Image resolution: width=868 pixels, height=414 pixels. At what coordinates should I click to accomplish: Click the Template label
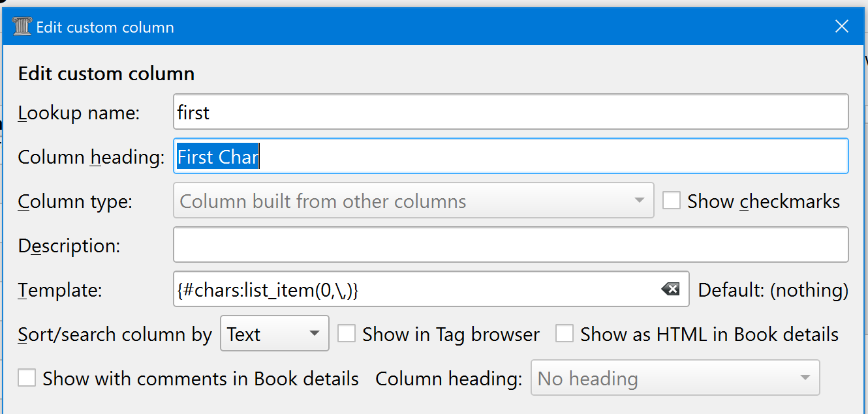[x=60, y=290]
